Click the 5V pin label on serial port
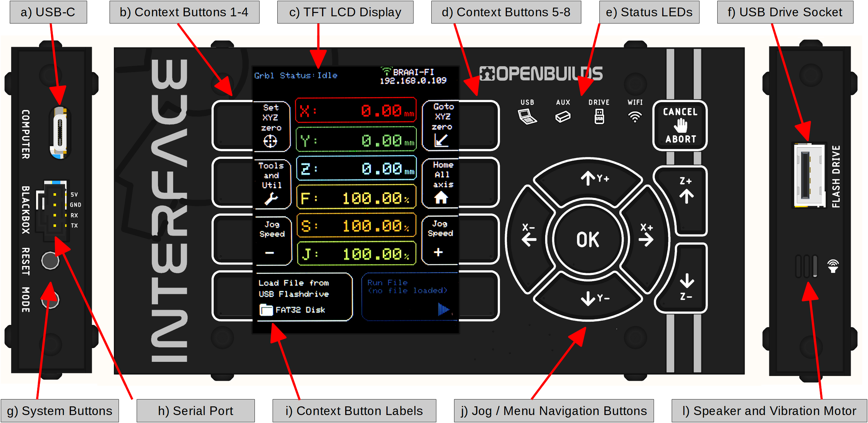 pos(74,194)
